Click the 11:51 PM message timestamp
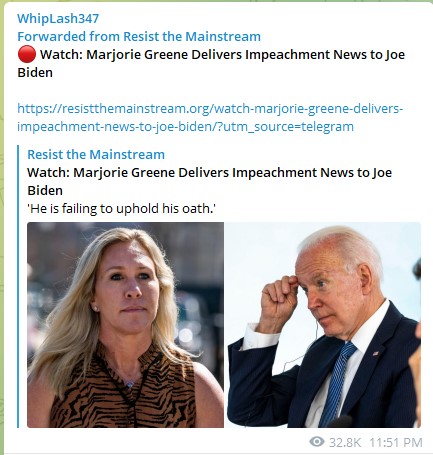 396,442
